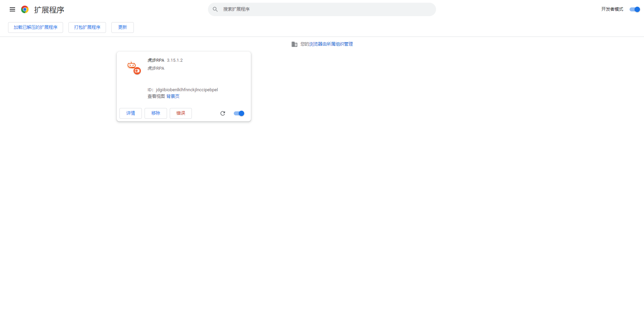Click the 虎步RPA description text

pyautogui.click(x=156, y=68)
